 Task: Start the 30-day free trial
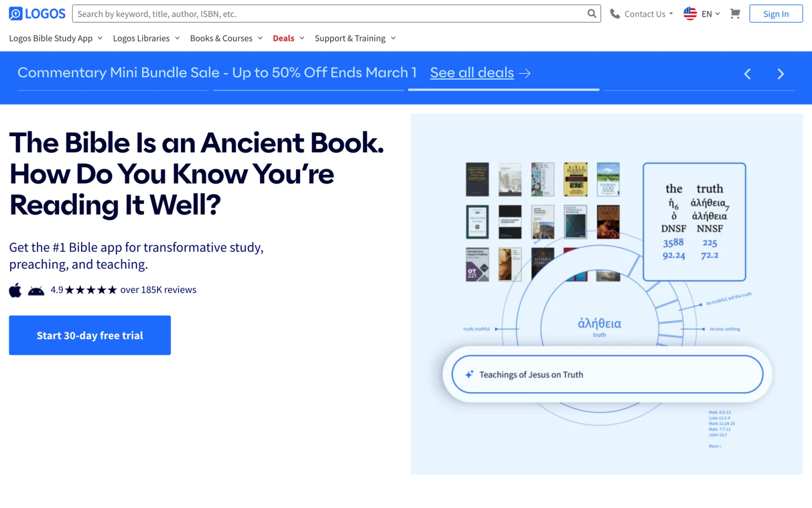click(90, 335)
